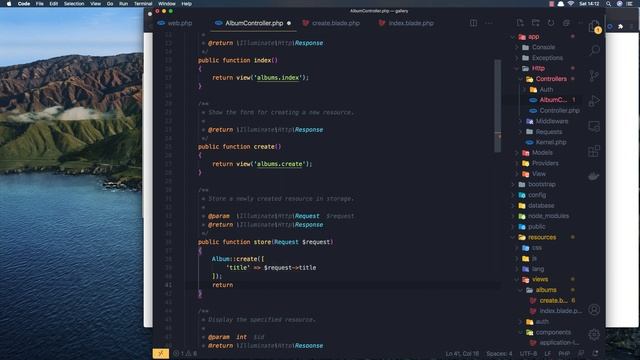The width and height of the screenshot is (640, 360).
Task: Split the editor to the right
Action: 473,23
